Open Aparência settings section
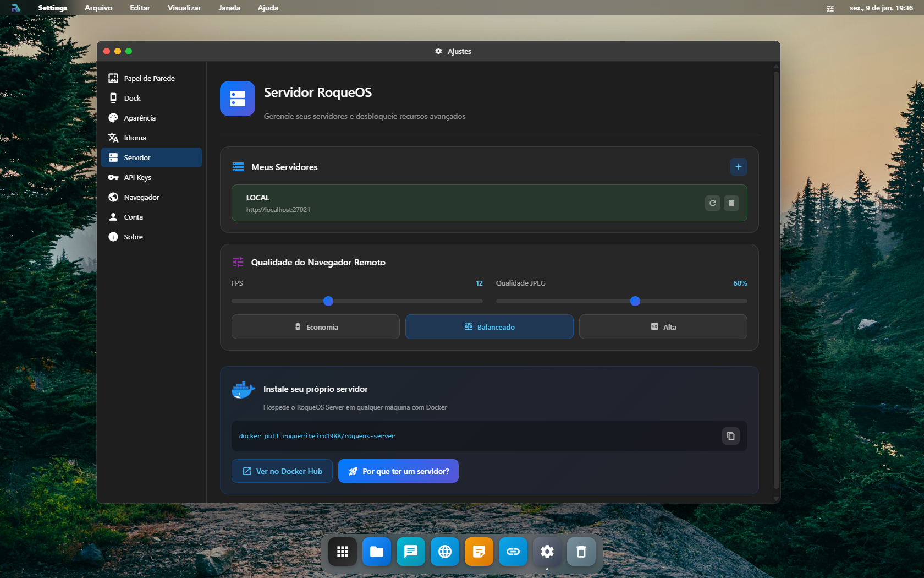 pos(151,118)
